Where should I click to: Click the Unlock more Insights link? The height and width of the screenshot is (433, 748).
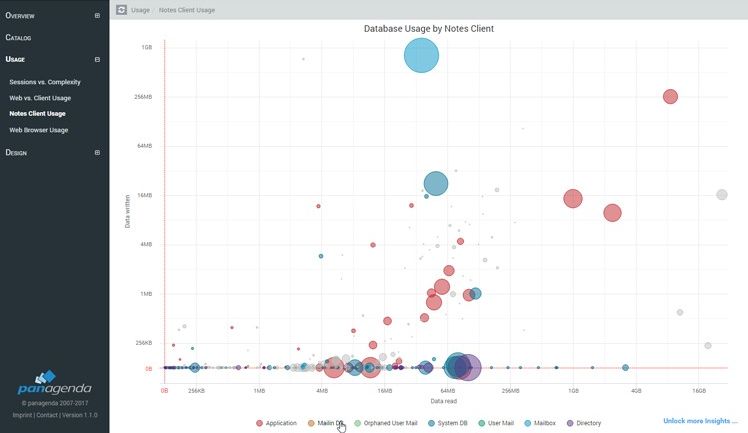(700, 421)
